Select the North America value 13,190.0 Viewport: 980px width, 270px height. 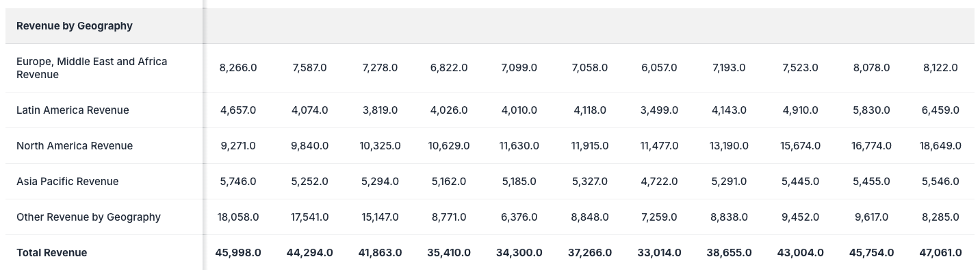point(729,146)
